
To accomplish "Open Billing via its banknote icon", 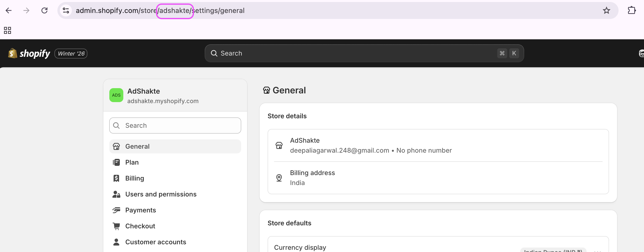I will pos(116,178).
